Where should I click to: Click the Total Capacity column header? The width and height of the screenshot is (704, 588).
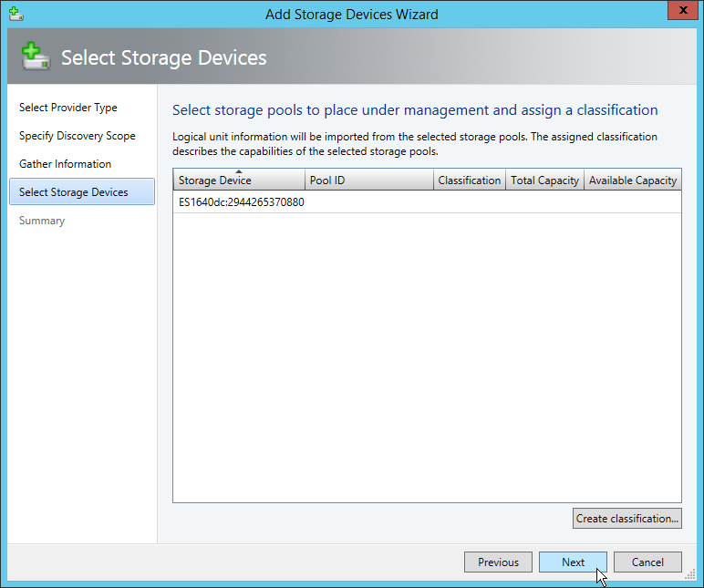click(544, 181)
